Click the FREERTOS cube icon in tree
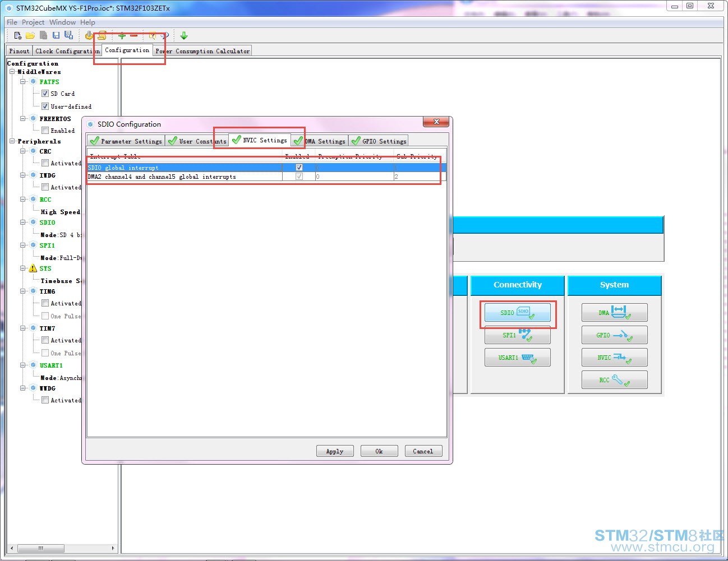Viewport: 728px width, 561px height. pyautogui.click(x=33, y=119)
